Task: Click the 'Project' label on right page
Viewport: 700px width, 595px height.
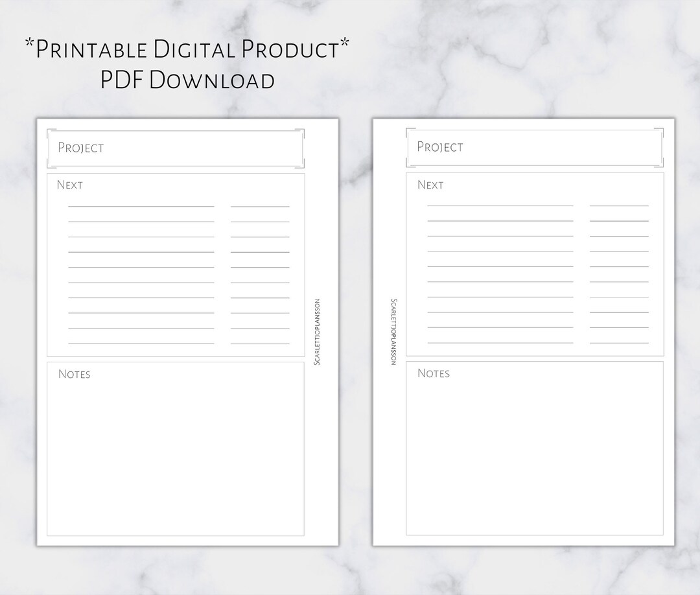Action: click(x=440, y=147)
